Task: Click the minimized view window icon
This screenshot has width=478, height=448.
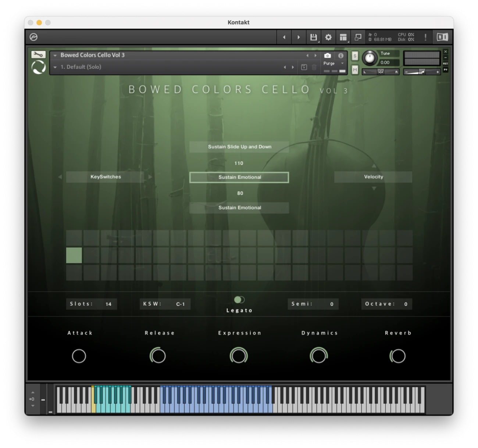Action: 358,37
